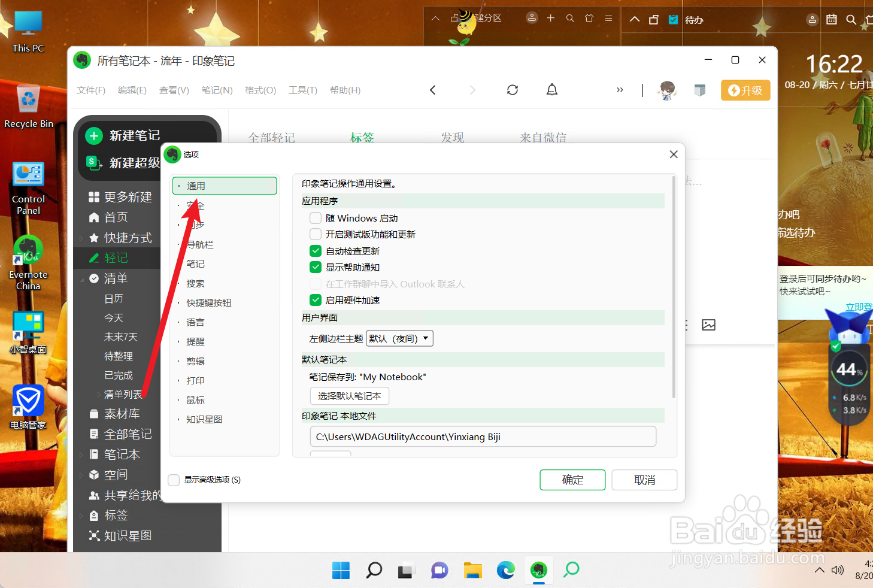Open the 编辑(E) menu
Viewport: 873px width, 588px height.
(132, 90)
